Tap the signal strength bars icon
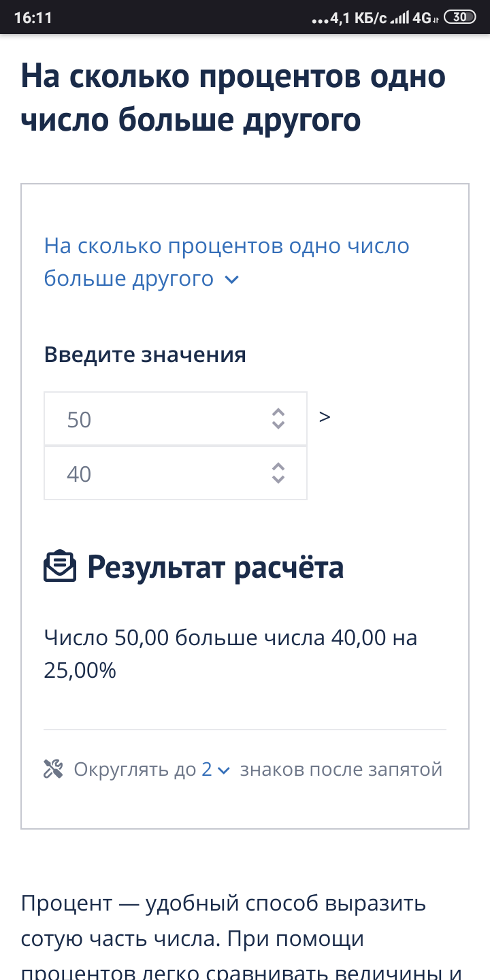The height and width of the screenshot is (980, 490). click(399, 18)
